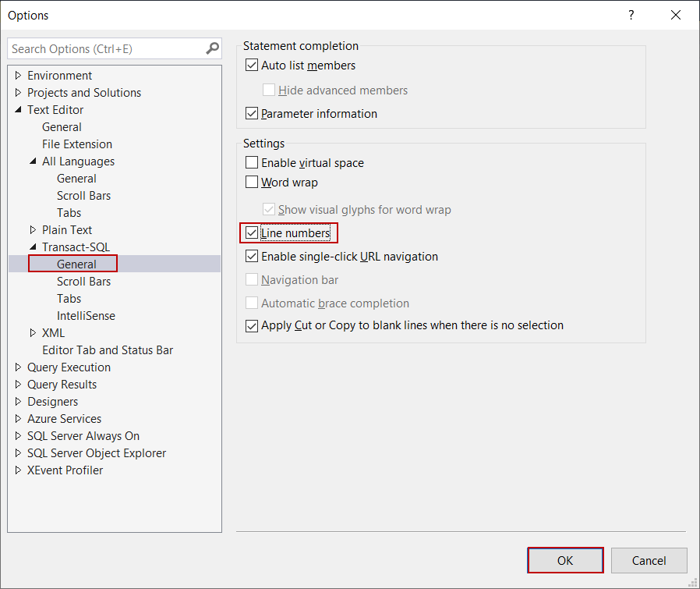Select IntelliSense under Transact-SQL
The image size is (700, 589).
click(86, 316)
